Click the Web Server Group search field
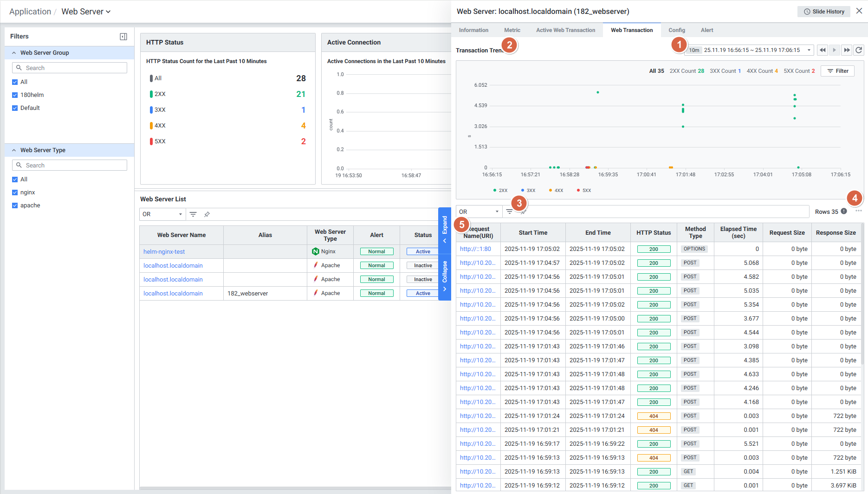Image resolution: width=868 pixels, height=494 pixels. tap(70, 68)
